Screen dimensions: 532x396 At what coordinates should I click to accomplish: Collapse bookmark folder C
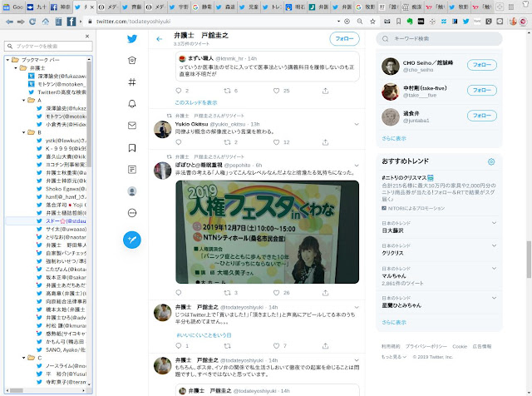[24, 358]
